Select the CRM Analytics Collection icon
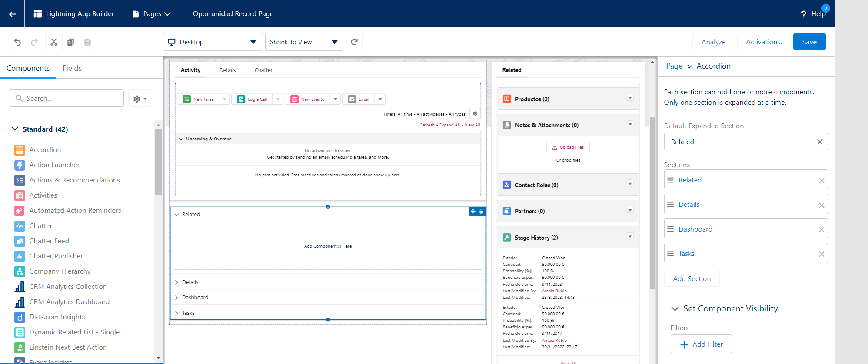Image resolution: width=868 pixels, height=364 pixels. click(x=20, y=287)
